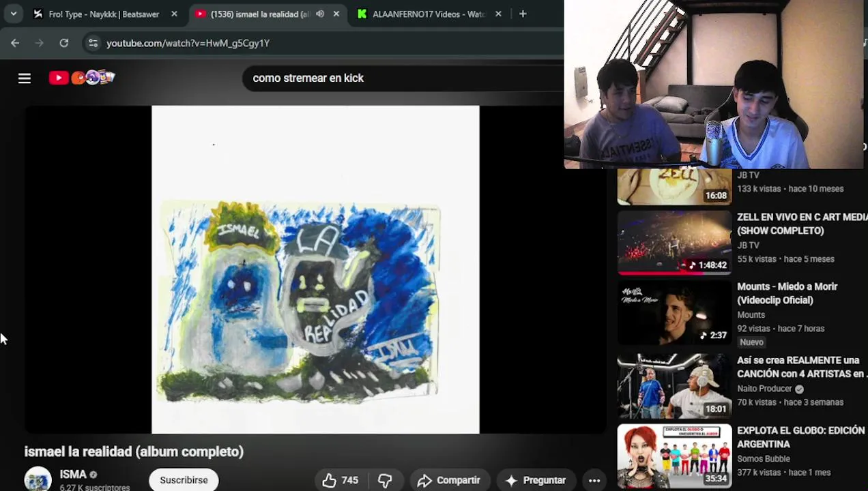
Task: Open the 16:08 JB TV video thumbnail
Action: [x=674, y=186]
